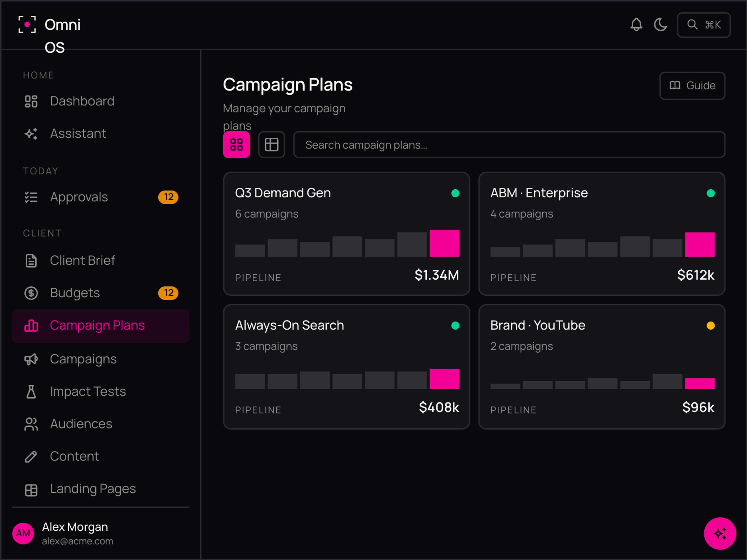
Task: Click ABM · Enterprise green status dot
Action: coord(711,193)
